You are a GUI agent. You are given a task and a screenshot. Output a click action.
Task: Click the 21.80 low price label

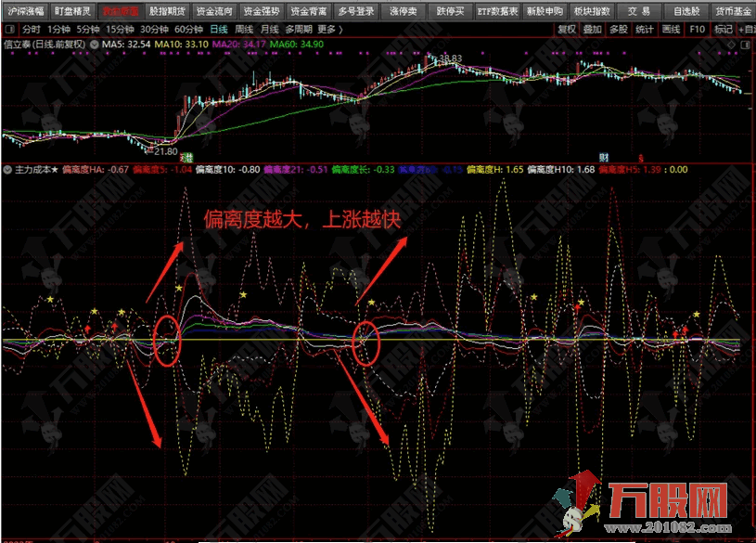[166, 151]
